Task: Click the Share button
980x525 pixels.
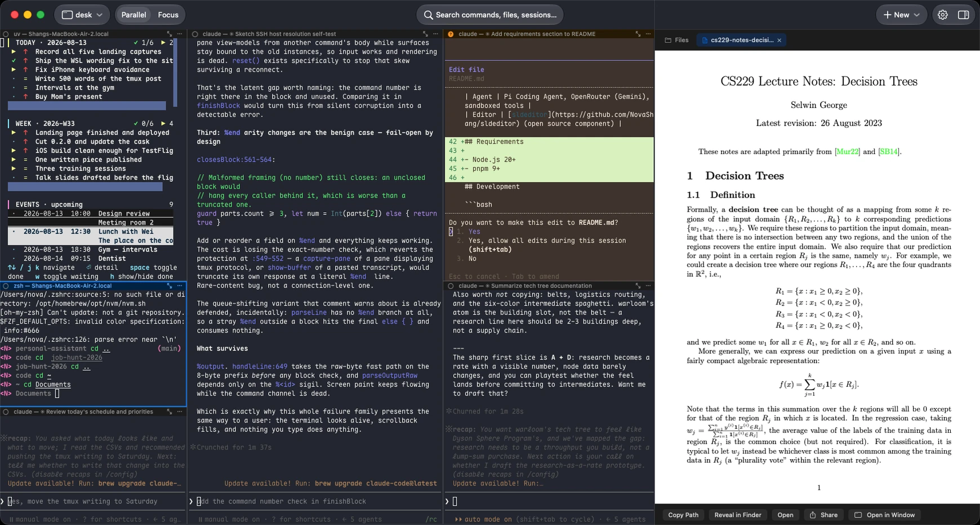Action: click(x=823, y=515)
